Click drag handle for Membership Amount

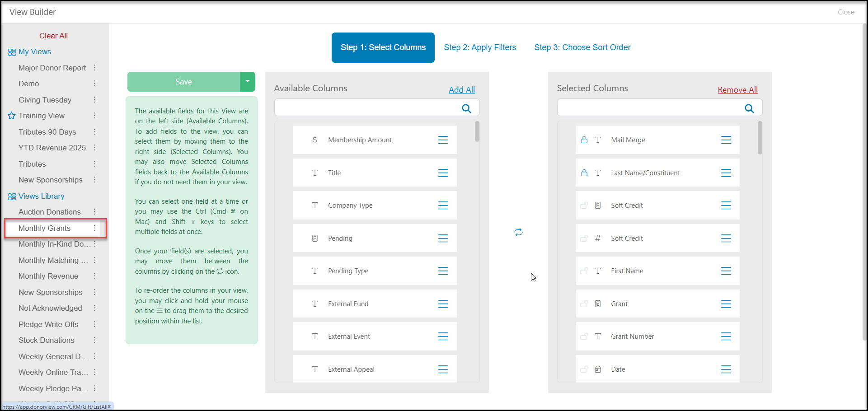click(443, 140)
